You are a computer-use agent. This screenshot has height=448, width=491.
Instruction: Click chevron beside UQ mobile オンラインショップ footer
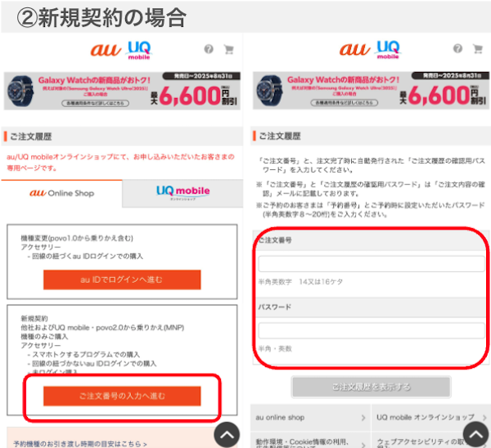coord(484,418)
